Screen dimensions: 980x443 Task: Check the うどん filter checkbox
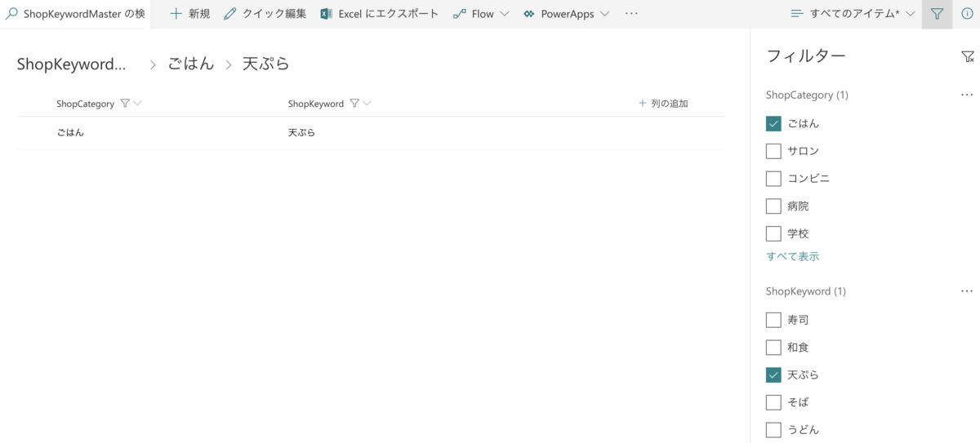773,430
